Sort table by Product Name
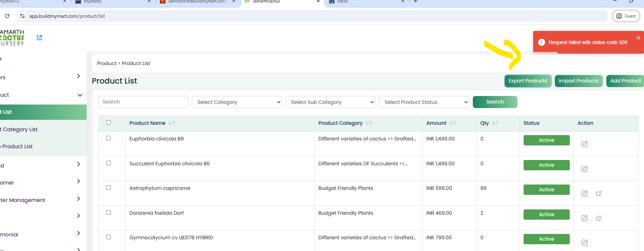The height and width of the screenshot is (251, 644). [x=172, y=123]
